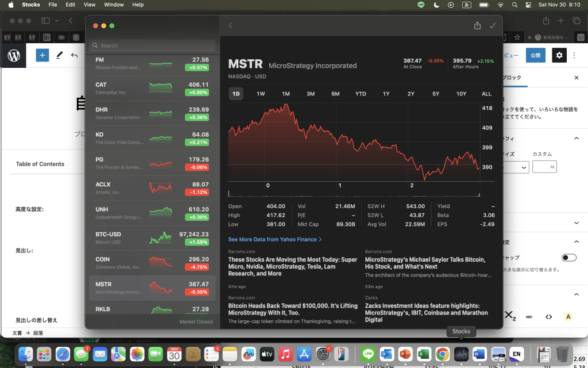Viewport: 588px width, 368px height.
Task: Open Google Chrome from the Dock
Action: [x=442, y=354]
